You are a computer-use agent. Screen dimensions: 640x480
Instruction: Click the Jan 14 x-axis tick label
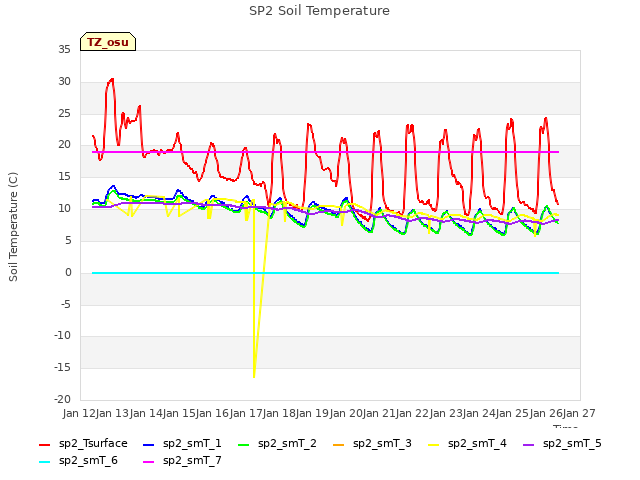(146, 413)
